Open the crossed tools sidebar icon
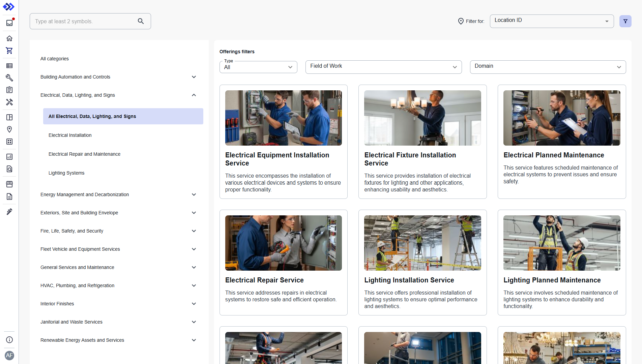 pos(9,102)
